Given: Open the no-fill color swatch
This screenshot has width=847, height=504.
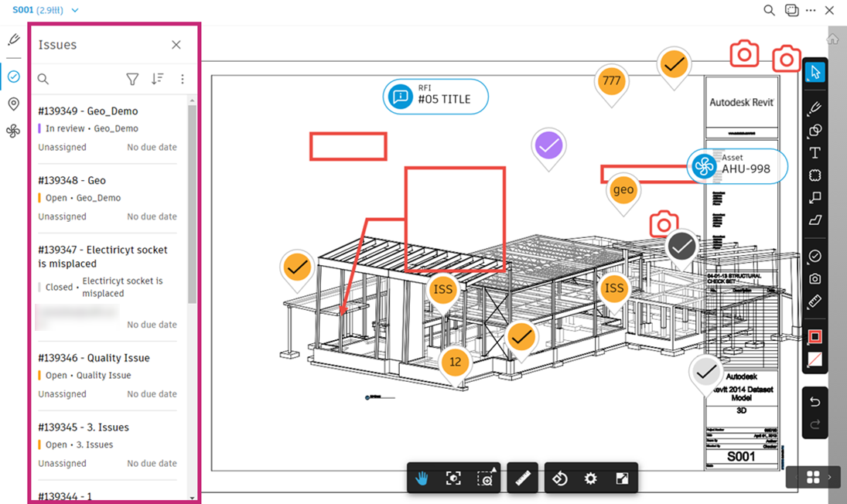Looking at the screenshot, I should tap(815, 359).
